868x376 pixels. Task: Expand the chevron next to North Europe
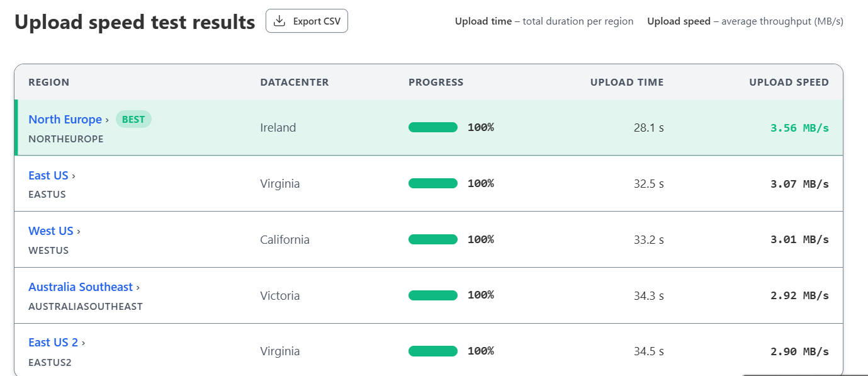(x=107, y=120)
